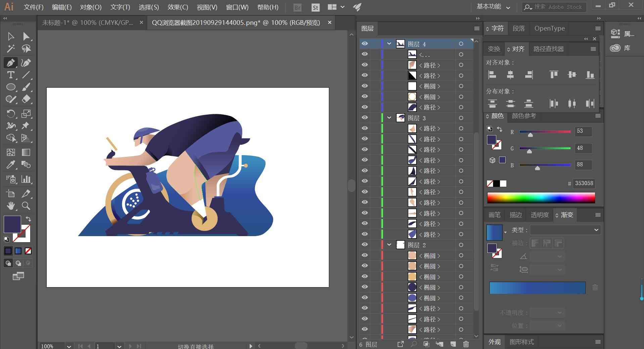Viewport: 644px width, 349px height.
Task: Select the Paintbrush tool
Action: (x=26, y=87)
